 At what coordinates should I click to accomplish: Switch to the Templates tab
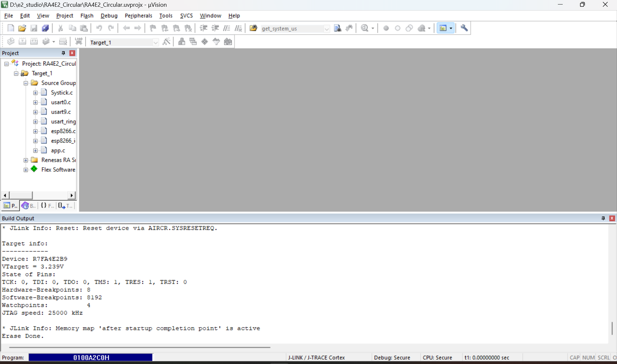(x=65, y=206)
